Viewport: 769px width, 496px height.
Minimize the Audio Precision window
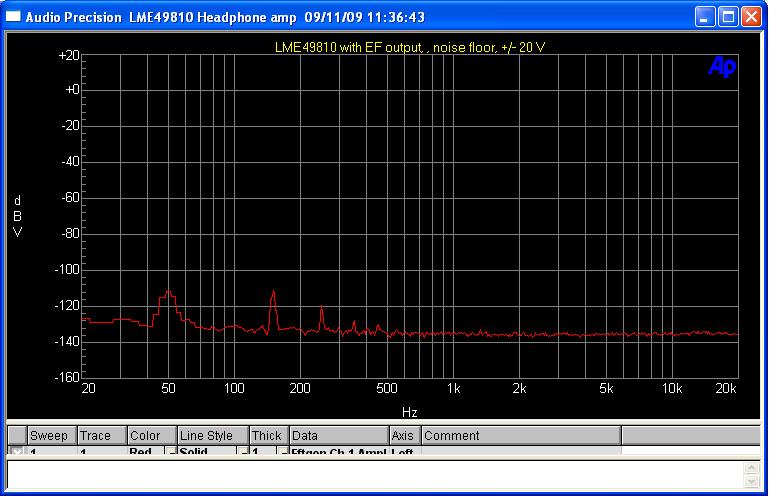[705, 17]
